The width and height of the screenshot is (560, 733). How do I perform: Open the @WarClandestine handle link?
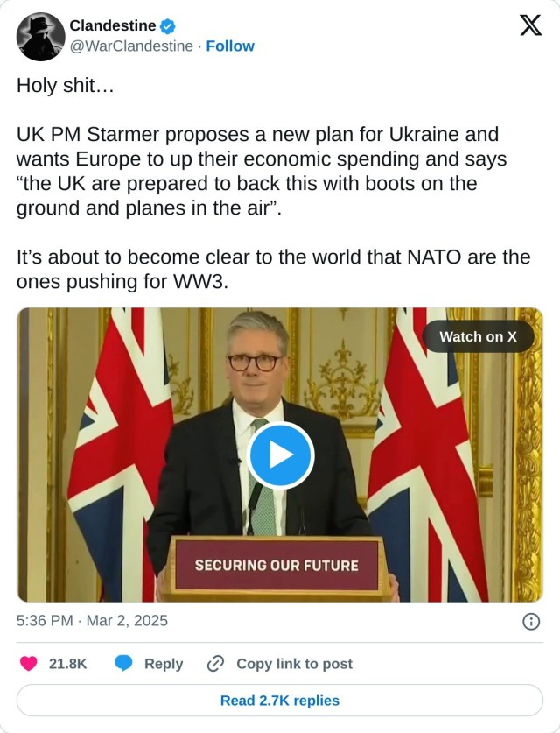coord(130,46)
